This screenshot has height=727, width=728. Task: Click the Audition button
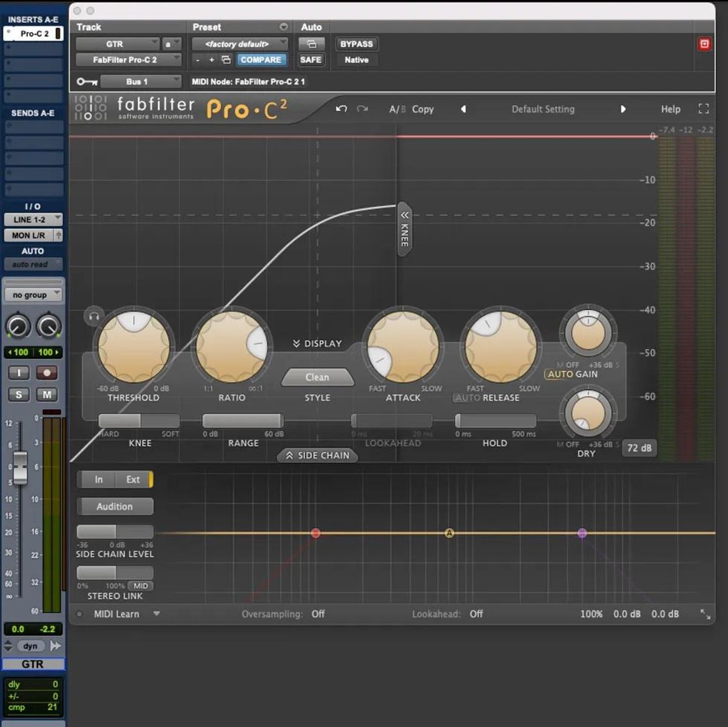coord(115,506)
